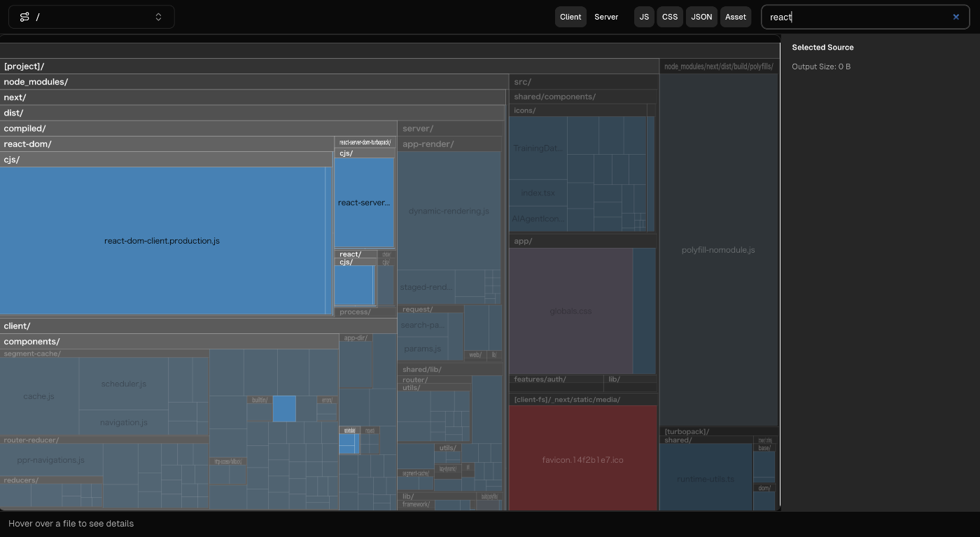Screen dimensions: 980x537
Task: Select the favicon.14f2b1e7.ico block
Action: pos(583,460)
